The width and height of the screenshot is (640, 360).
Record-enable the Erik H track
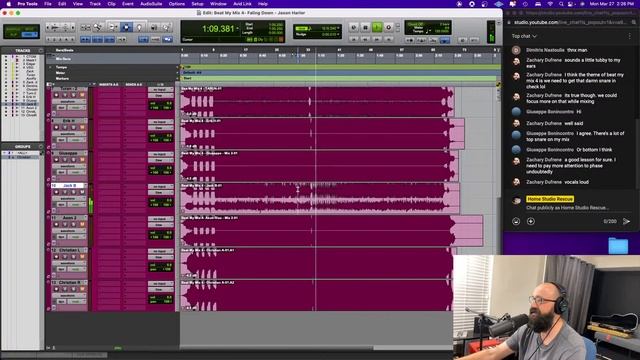[x=56, y=127]
